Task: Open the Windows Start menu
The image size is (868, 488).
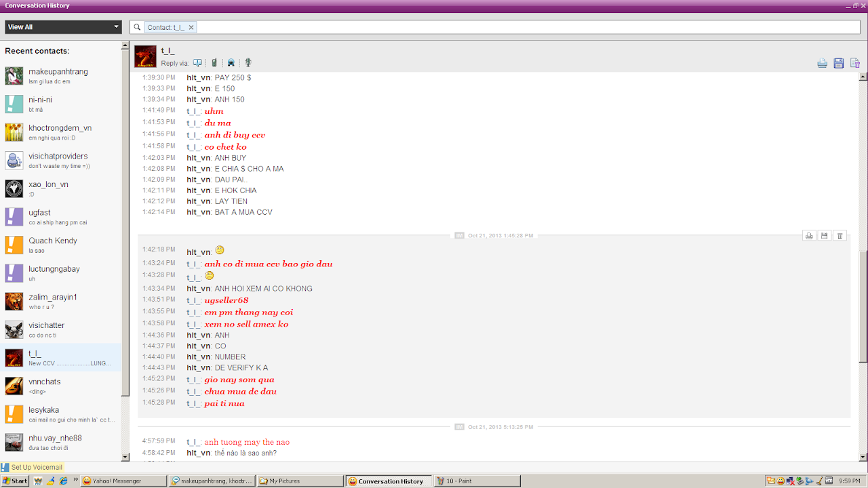Action: pyautogui.click(x=15, y=481)
